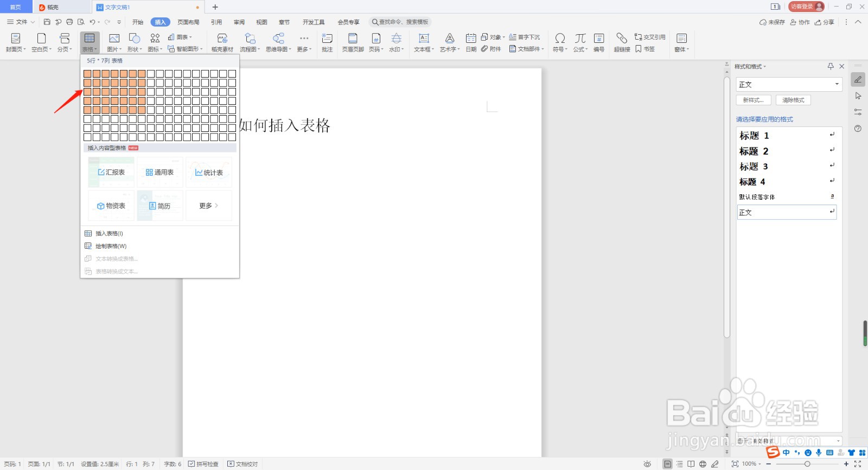Image resolution: width=868 pixels, height=470 pixels.
Task: Click the Print icon in quick access toolbar
Action: [x=69, y=22]
